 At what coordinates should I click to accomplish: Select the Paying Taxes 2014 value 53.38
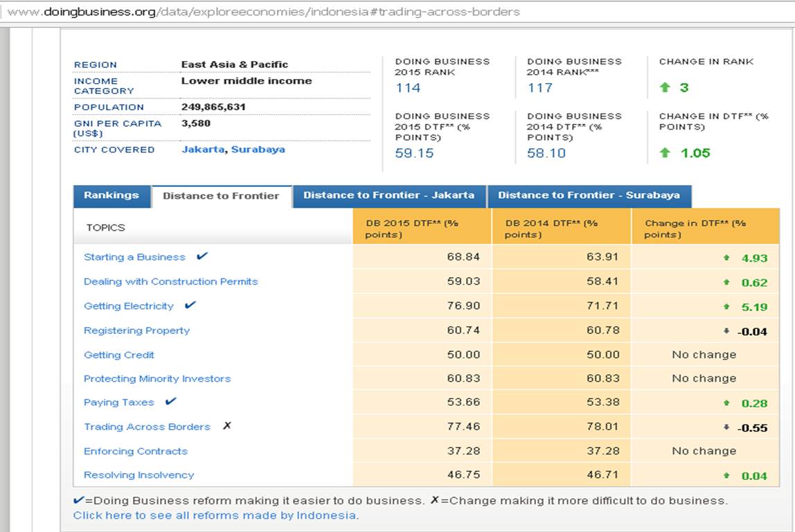point(603,402)
